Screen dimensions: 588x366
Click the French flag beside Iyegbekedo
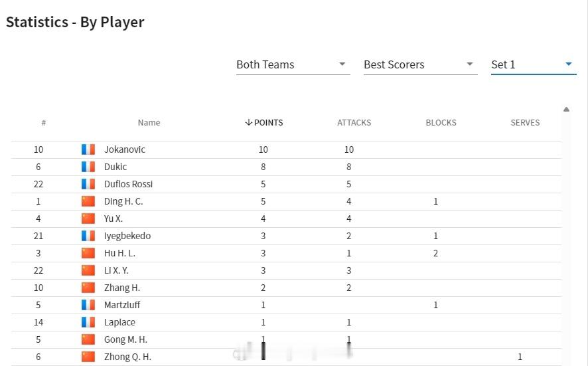point(88,236)
